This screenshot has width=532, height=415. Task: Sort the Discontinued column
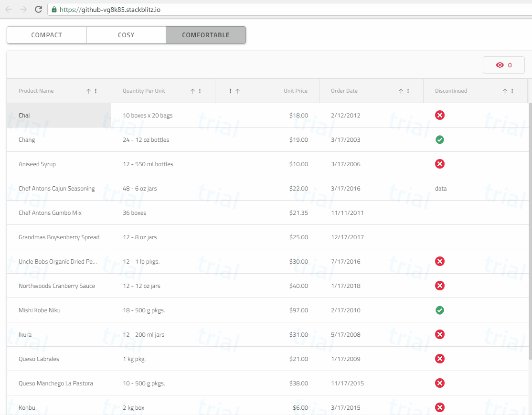click(504, 91)
